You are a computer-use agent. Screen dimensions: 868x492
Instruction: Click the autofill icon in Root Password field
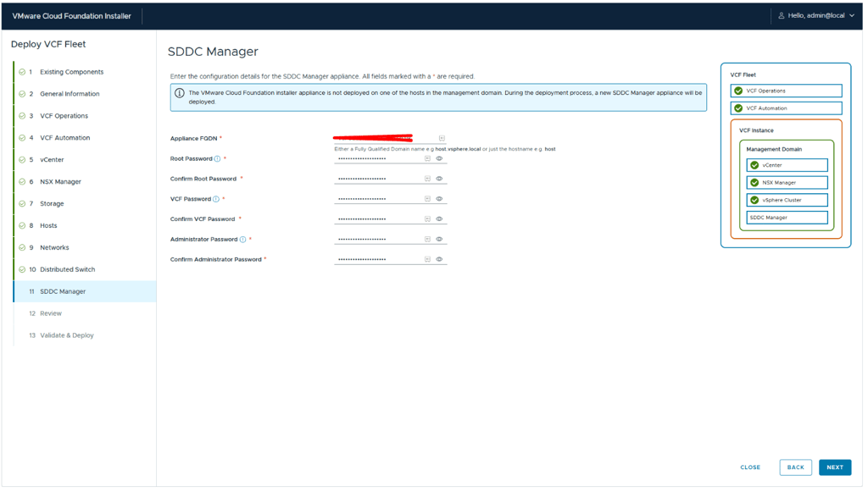[x=427, y=158]
